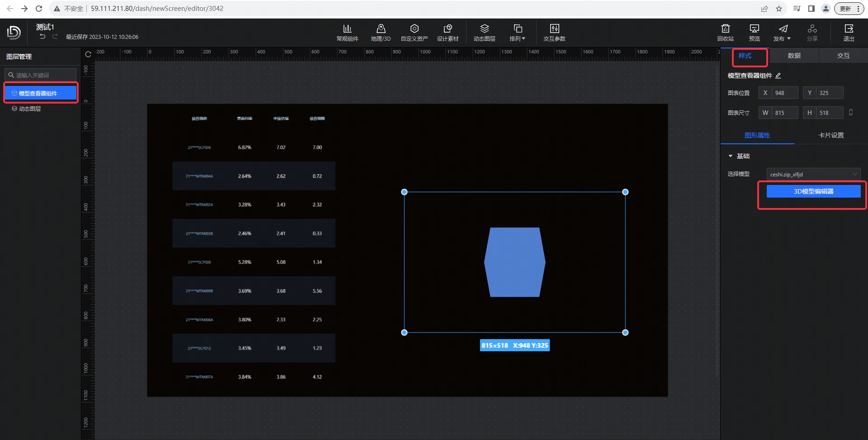Open the 回收站 recycle bin
This screenshot has height=440, width=868.
(x=725, y=33)
